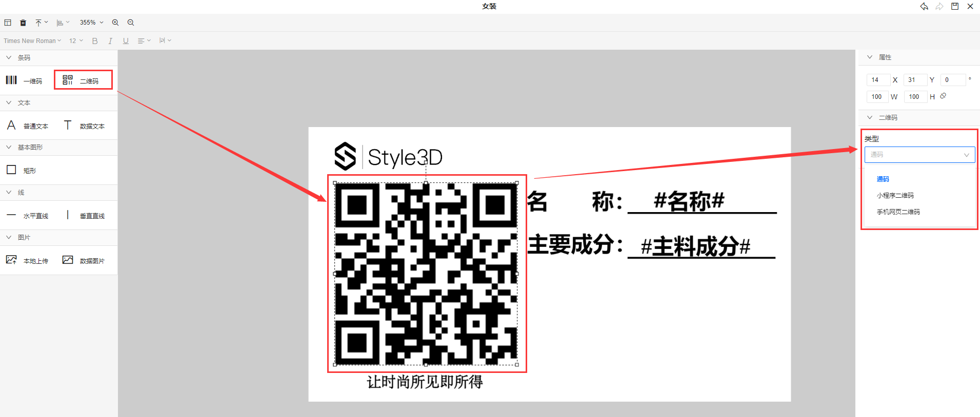Add a 一维码 barcode element
This screenshot has height=417, width=980.
pos(25,80)
